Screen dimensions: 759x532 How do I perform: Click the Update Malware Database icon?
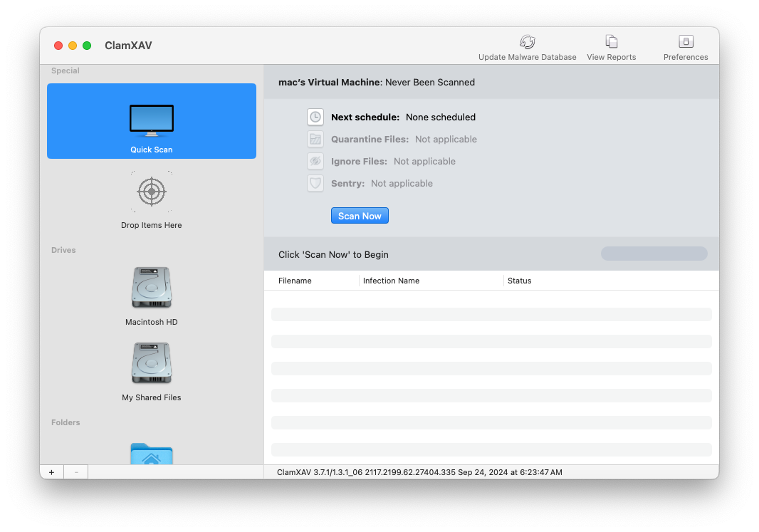pos(527,42)
